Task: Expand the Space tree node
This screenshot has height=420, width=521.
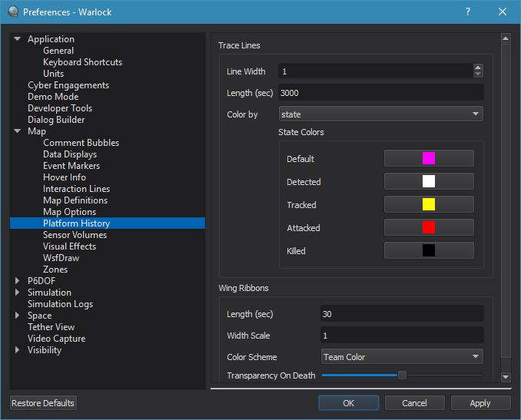Action: 17,315
